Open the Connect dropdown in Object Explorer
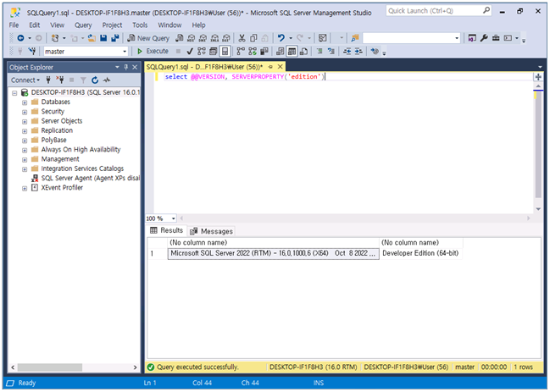The width and height of the screenshot is (550, 392). pyautogui.click(x=25, y=80)
